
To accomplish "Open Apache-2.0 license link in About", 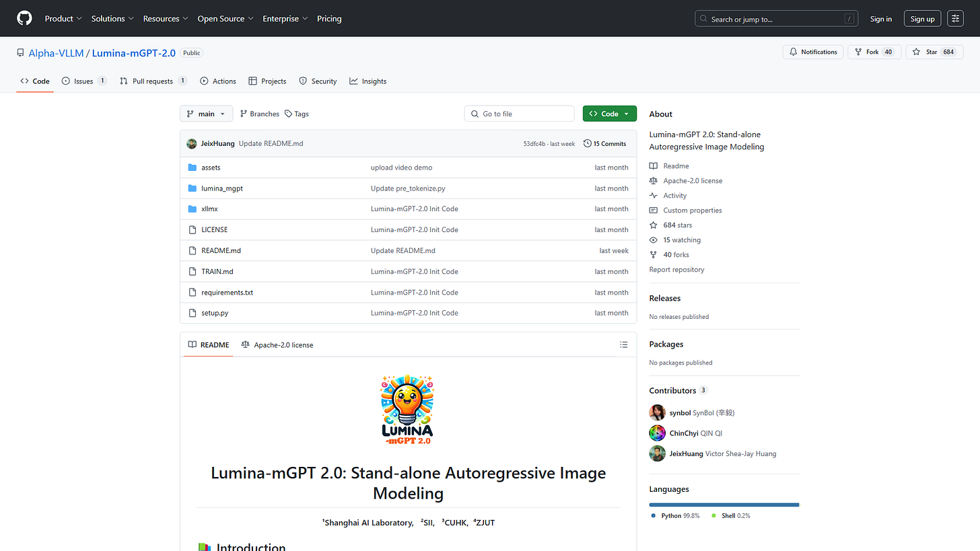I will pyautogui.click(x=686, y=180).
